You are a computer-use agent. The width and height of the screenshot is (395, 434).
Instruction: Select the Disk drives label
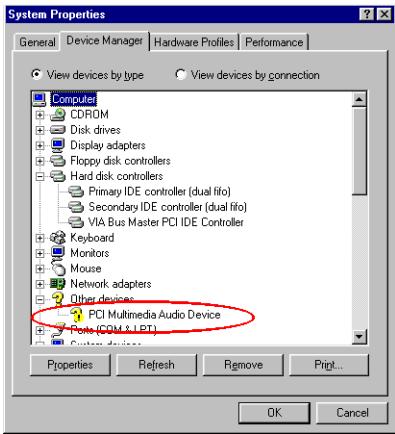point(95,130)
